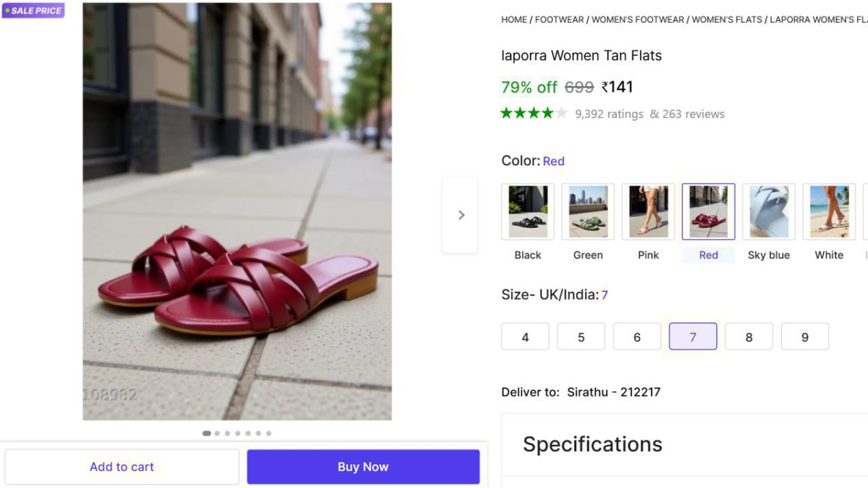Select size 4
The image size is (868, 488).
pyautogui.click(x=525, y=337)
